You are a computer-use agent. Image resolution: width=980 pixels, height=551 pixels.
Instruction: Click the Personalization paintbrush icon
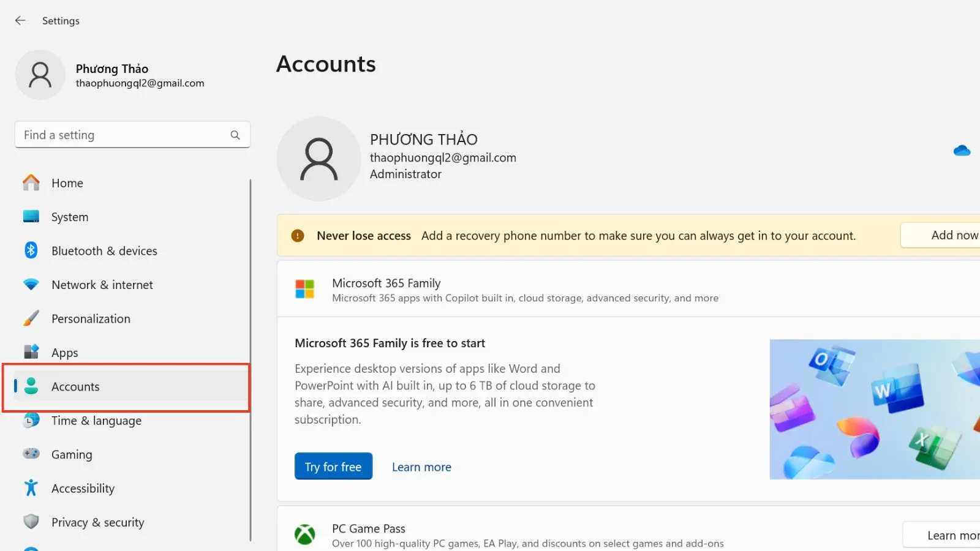pyautogui.click(x=31, y=318)
